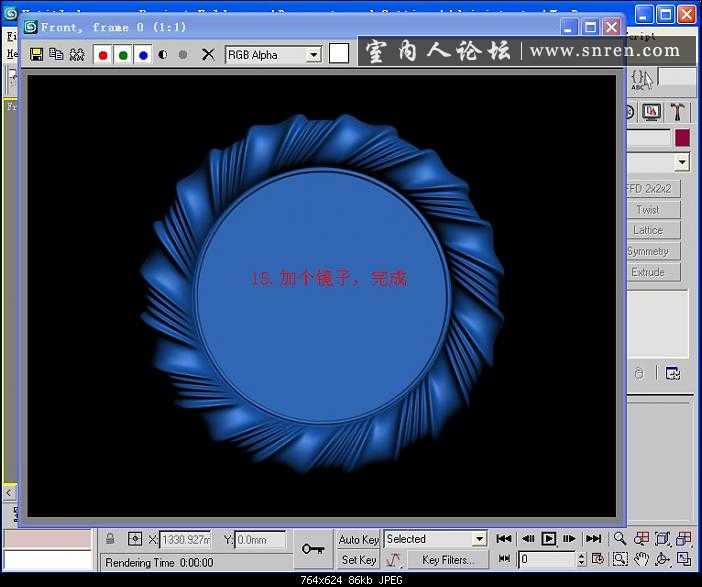Toggle Auto Key mode

[359, 540]
